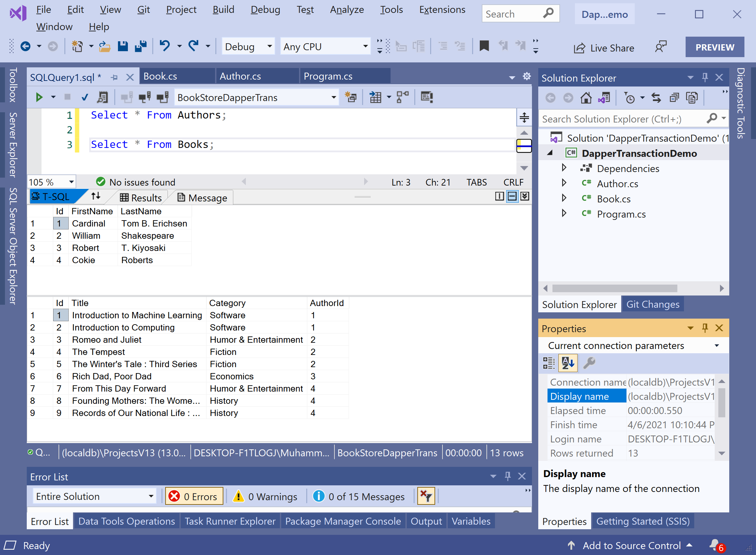Toggle the 0 Warnings filter
The width and height of the screenshot is (756, 555).
pyautogui.click(x=266, y=496)
